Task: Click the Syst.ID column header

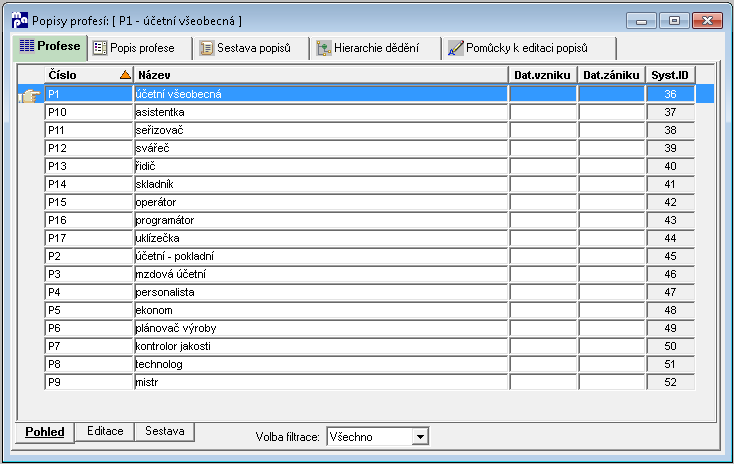Action: click(670, 75)
